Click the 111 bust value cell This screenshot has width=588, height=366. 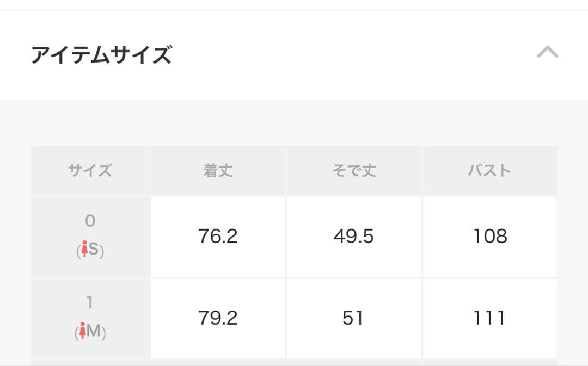(x=490, y=318)
